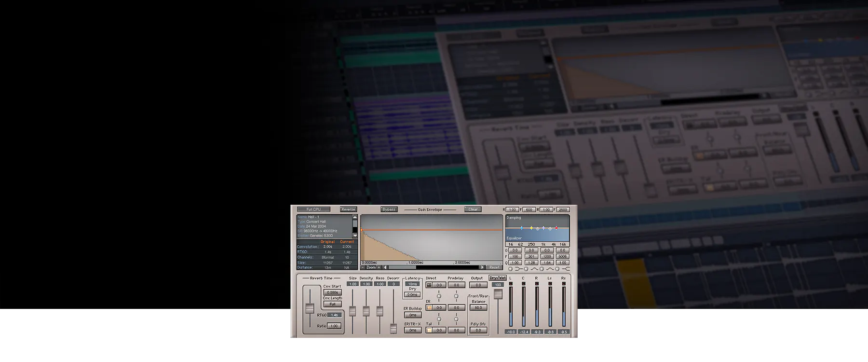Viewport: 868px width, 362px height.
Task: Select the low shelf EQ shape icon
Action: pyautogui.click(x=518, y=269)
